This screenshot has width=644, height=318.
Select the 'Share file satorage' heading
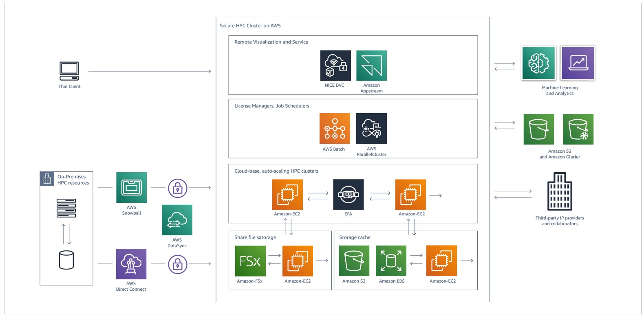[255, 237]
